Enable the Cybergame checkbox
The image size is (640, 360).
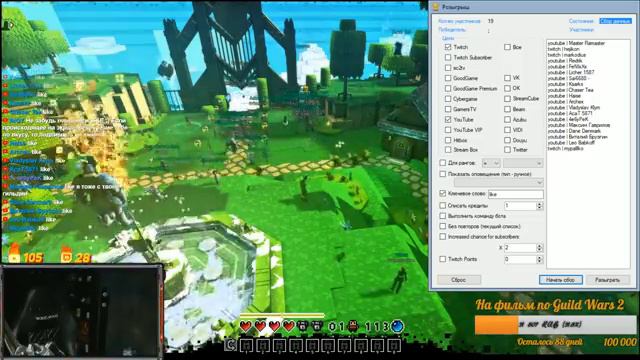point(448,99)
